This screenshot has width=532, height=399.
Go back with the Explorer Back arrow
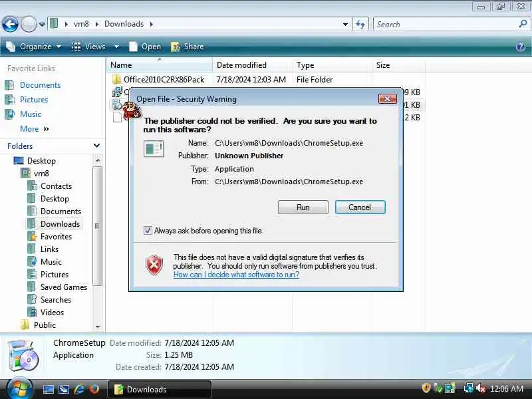(10, 24)
